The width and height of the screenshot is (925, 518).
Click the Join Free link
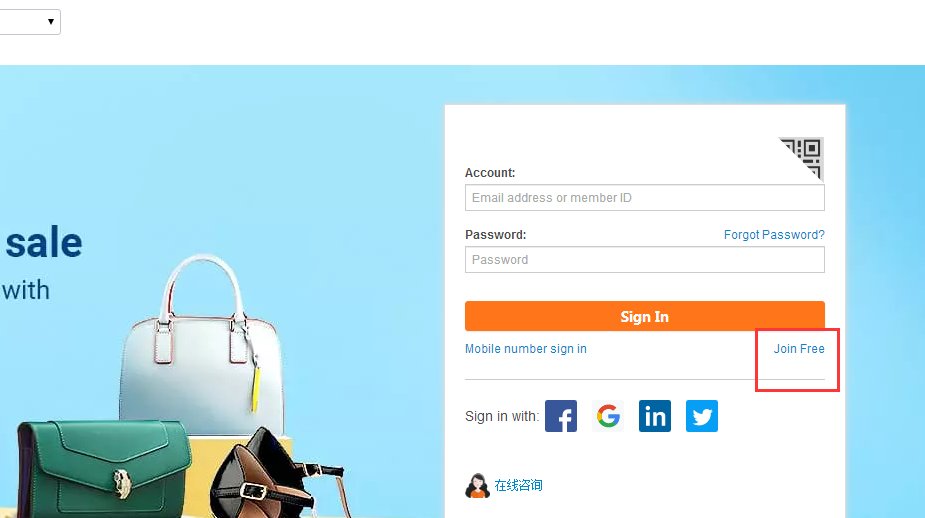(x=799, y=349)
